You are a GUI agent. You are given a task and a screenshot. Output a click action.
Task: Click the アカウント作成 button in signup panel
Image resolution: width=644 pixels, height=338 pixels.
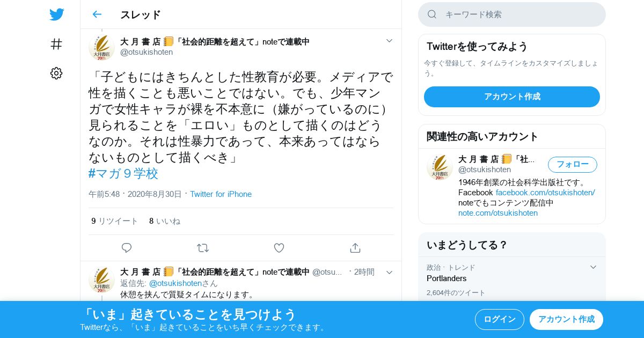512,97
